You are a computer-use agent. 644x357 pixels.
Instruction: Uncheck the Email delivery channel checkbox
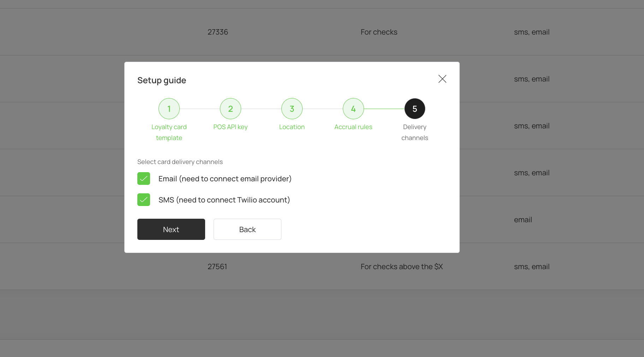point(144,178)
